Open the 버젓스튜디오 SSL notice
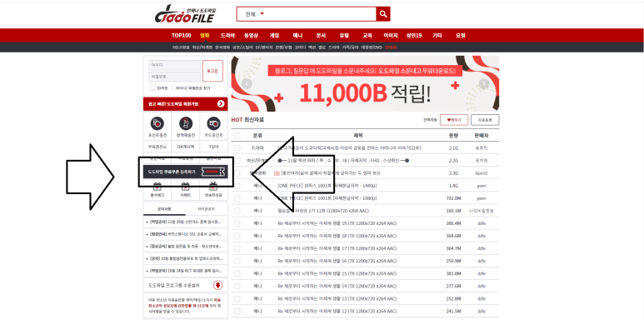Image resolution: width=644 pixels, height=320 pixels. (186, 234)
